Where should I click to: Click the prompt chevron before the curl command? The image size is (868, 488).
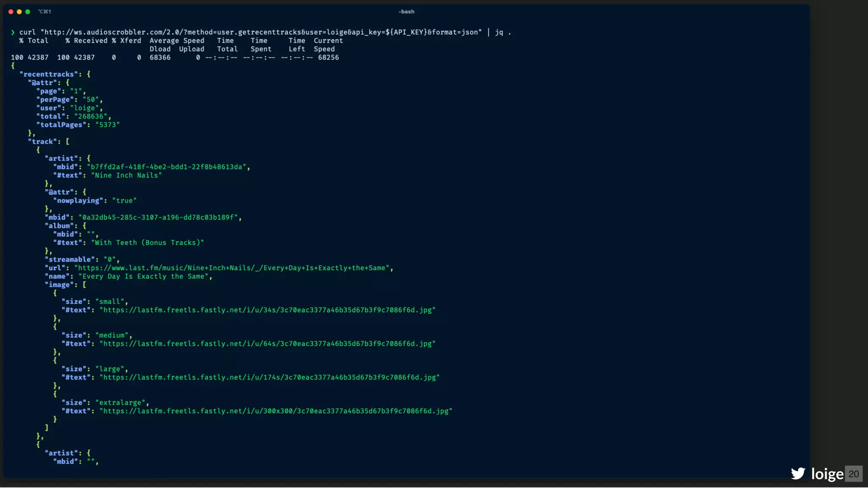click(13, 32)
